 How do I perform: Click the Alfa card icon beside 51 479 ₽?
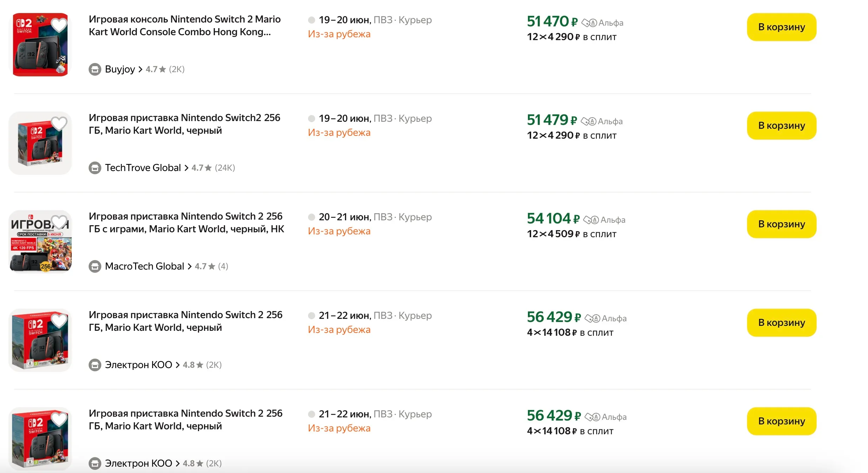pos(588,121)
